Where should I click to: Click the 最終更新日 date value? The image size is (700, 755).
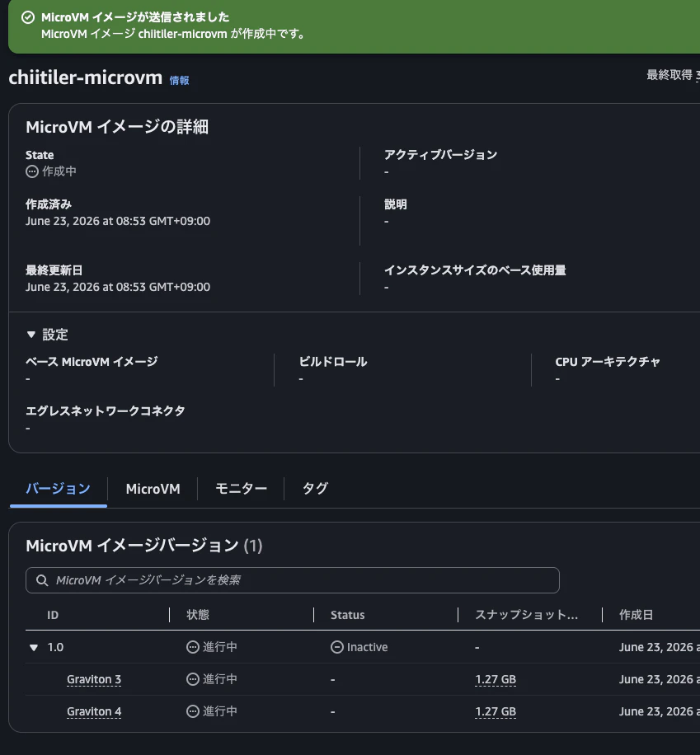(118, 287)
